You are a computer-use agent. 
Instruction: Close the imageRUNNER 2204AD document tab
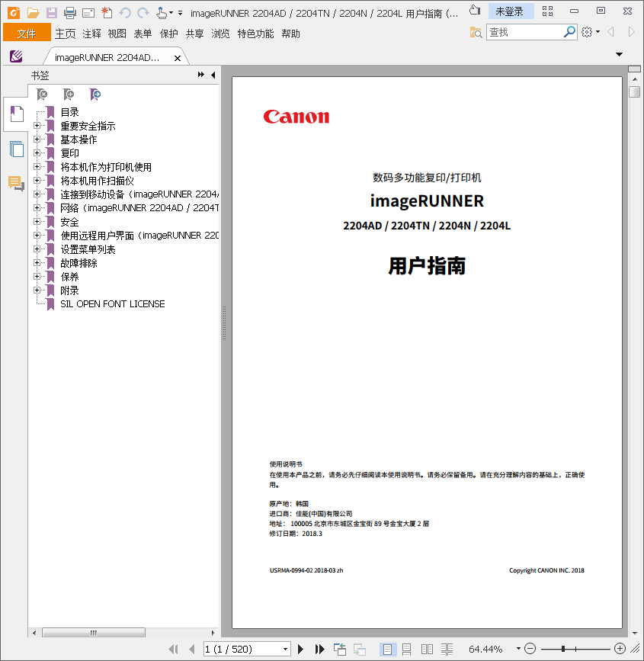[178, 58]
